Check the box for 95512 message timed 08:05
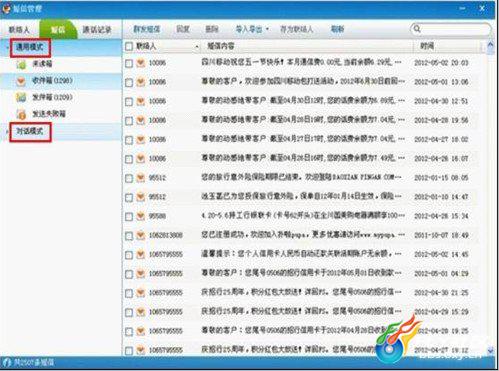This screenshot has width=499, height=371. [129, 178]
